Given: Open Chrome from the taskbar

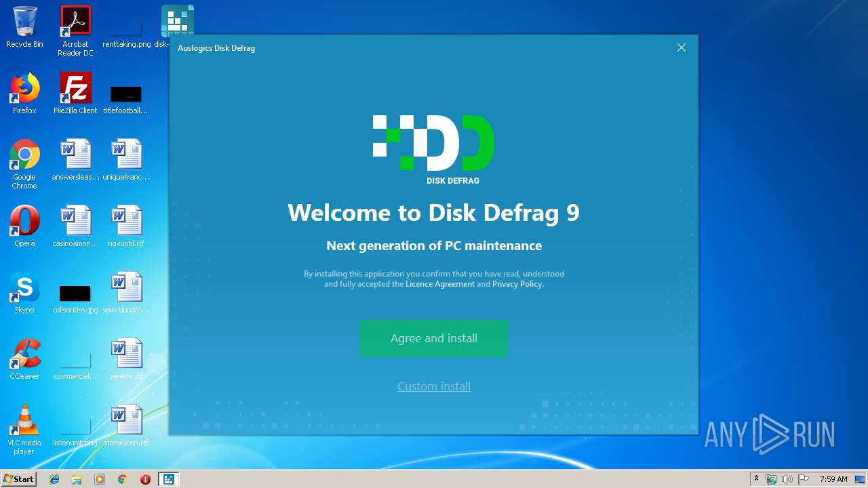Looking at the screenshot, I should pos(123,479).
